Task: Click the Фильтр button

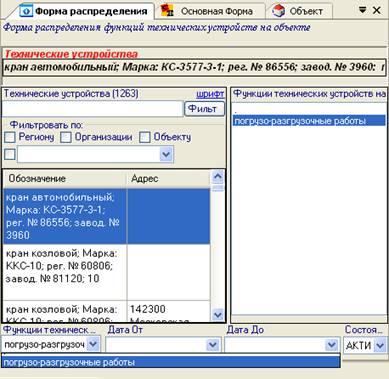Action: tap(204, 109)
